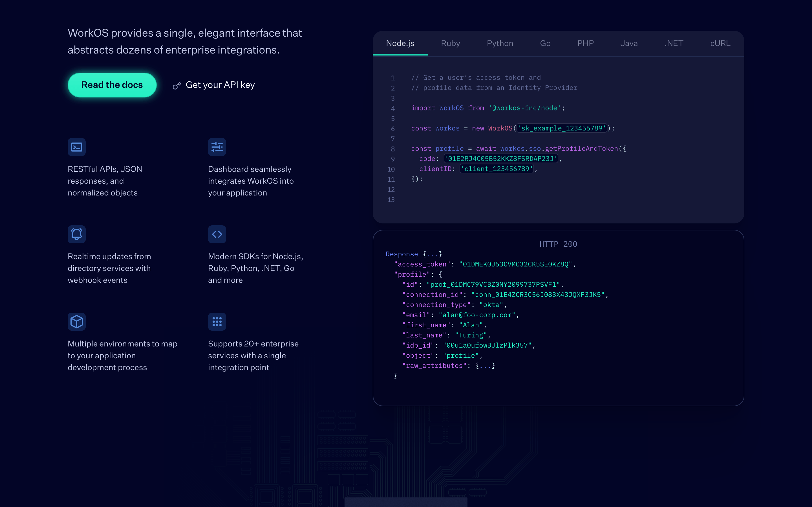
Task: Select the Go tab
Action: [545, 43]
